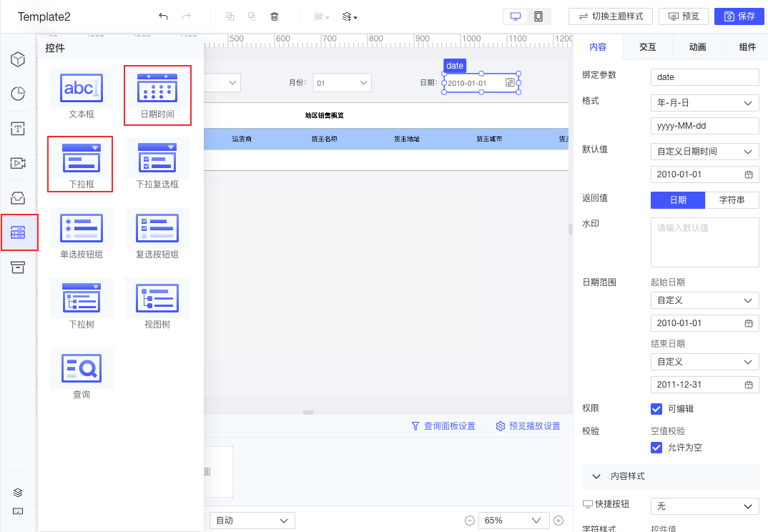Select the 下拉树 dropdown tree control
768x532 pixels.
[82, 304]
